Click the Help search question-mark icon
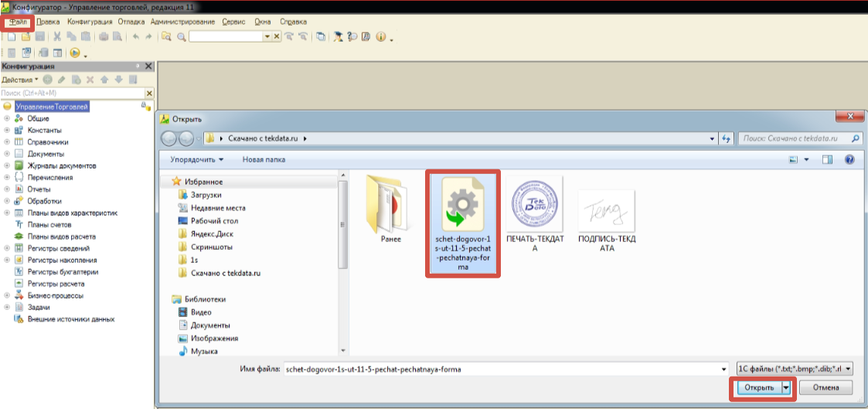 point(352,36)
